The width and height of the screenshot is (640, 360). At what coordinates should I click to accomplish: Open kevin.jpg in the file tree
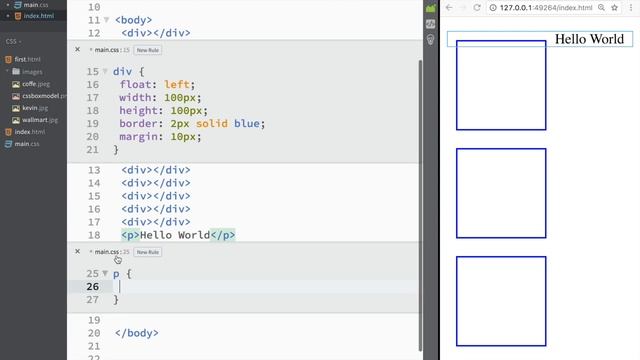click(35, 108)
